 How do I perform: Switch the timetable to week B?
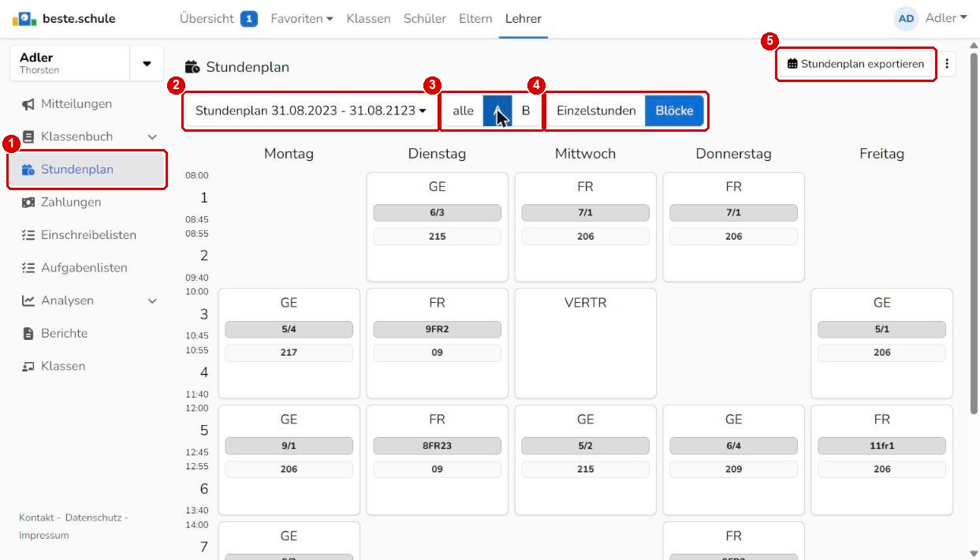[526, 111]
